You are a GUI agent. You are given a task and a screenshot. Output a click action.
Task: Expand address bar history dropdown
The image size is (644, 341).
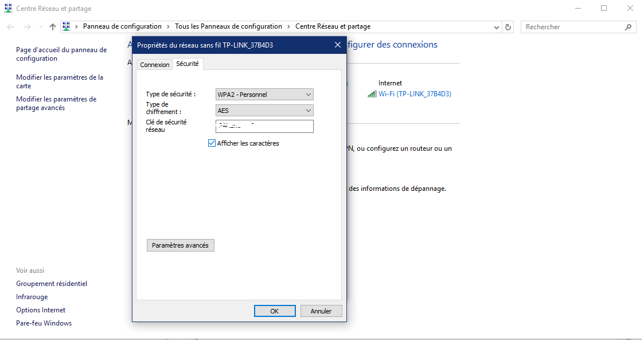point(496,27)
